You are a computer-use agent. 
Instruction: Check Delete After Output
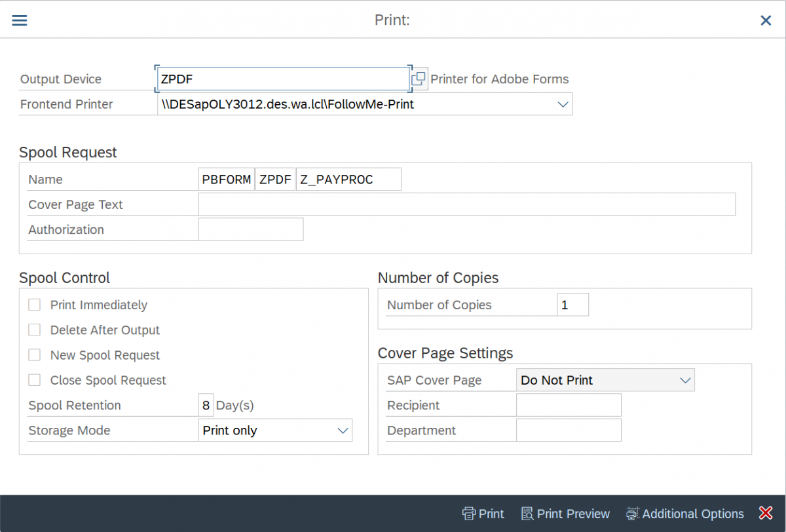pos(34,330)
